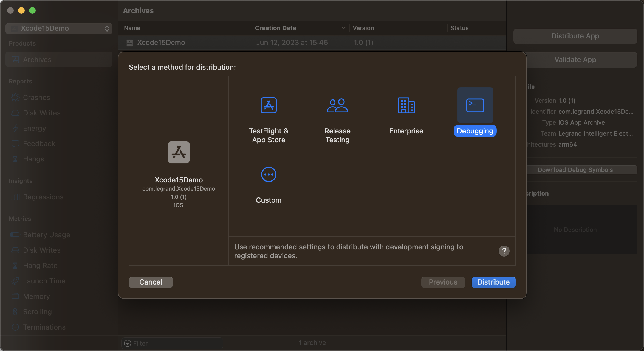This screenshot has height=351, width=644.
Task: Click the '1 archive' status text
Action: point(312,342)
